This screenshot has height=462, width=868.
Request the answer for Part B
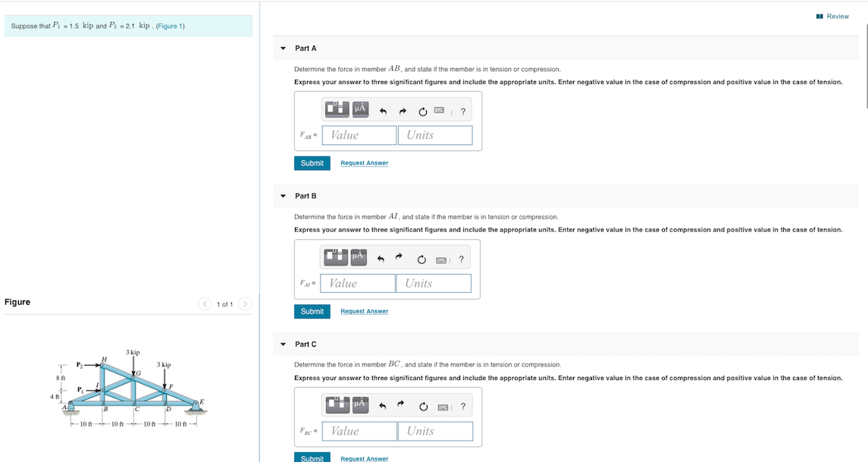pyautogui.click(x=364, y=311)
